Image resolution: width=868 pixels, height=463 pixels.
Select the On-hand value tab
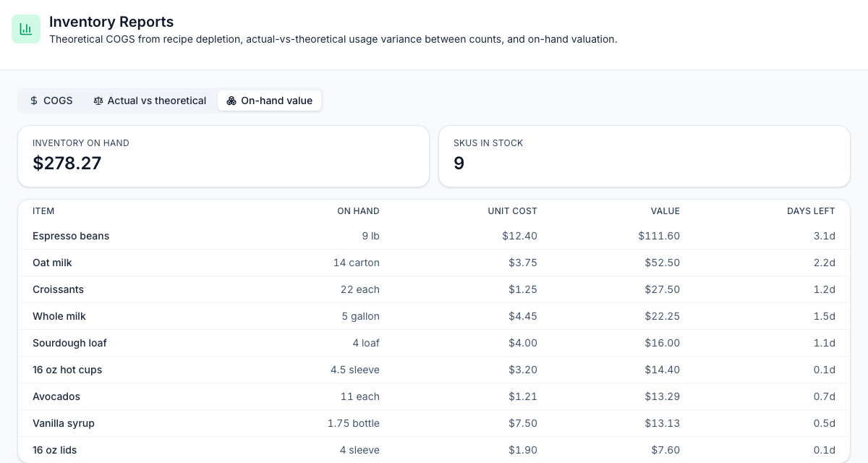click(269, 101)
